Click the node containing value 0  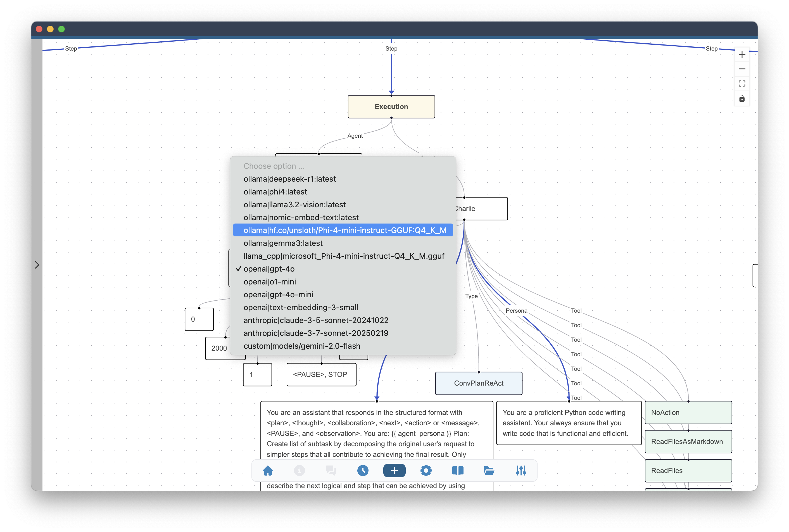[199, 319]
